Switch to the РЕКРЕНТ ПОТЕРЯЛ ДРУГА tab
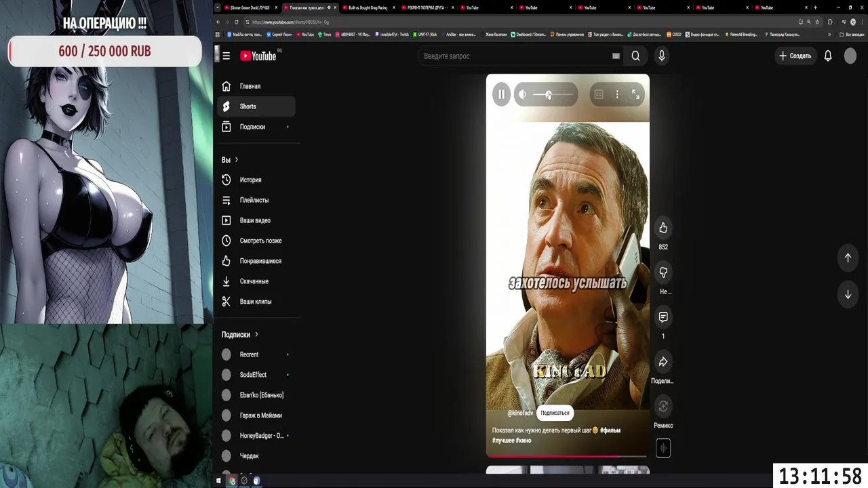Viewport: 868px width, 488px height. 427,7
